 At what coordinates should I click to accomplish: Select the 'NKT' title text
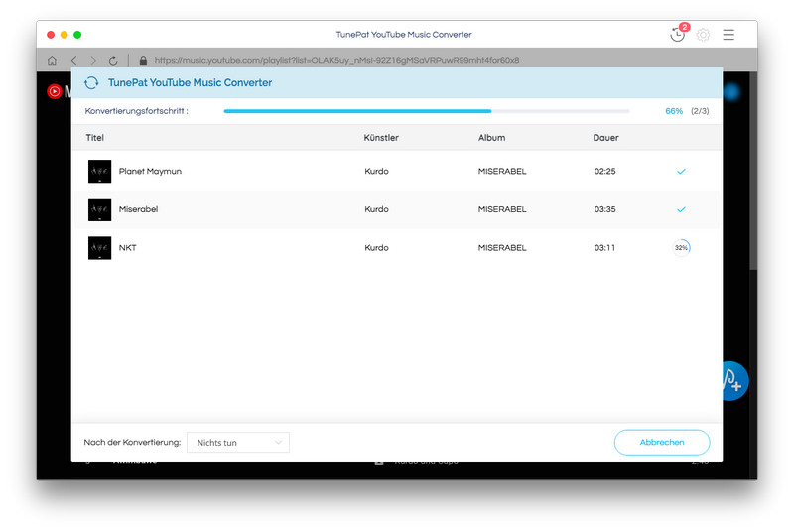point(128,248)
